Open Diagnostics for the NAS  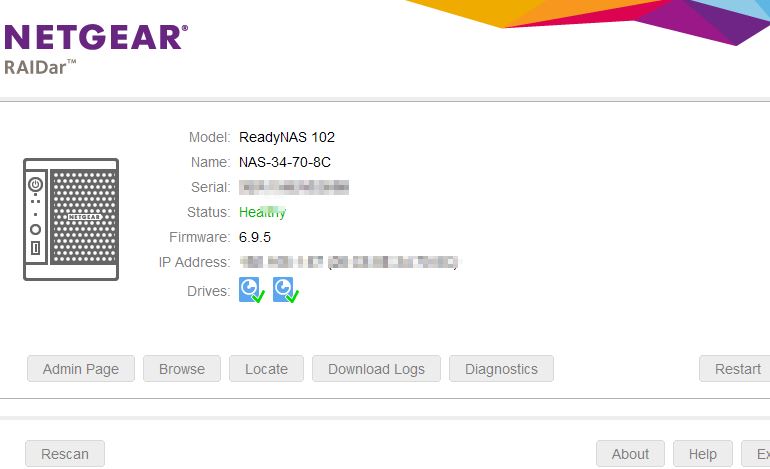click(501, 369)
